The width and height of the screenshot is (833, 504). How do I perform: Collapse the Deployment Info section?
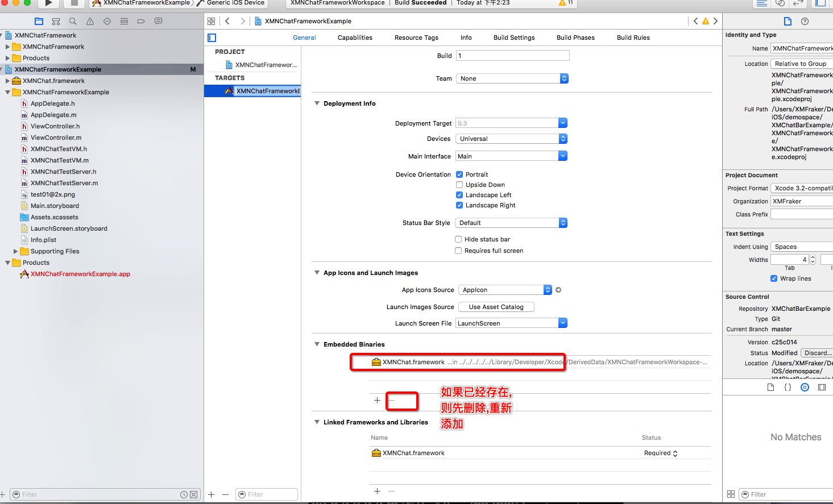[317, 103]
